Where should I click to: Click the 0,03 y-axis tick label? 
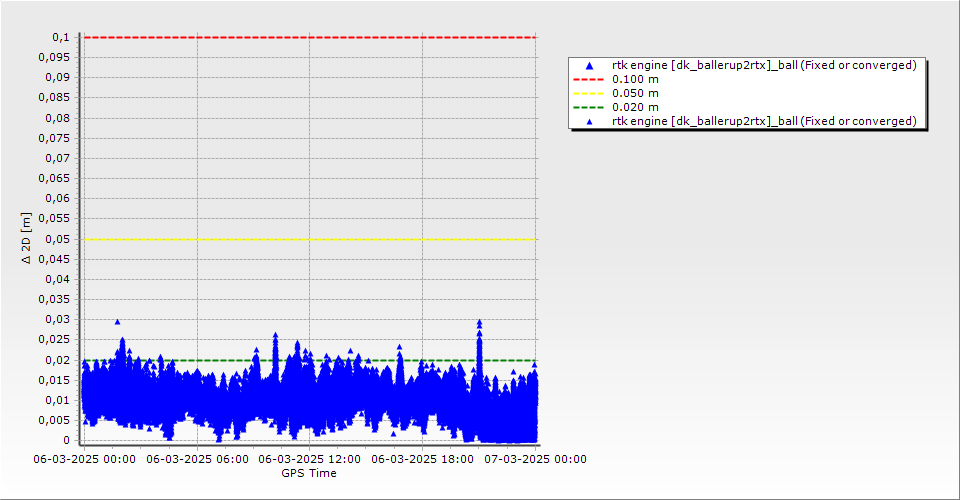point(58,319)
